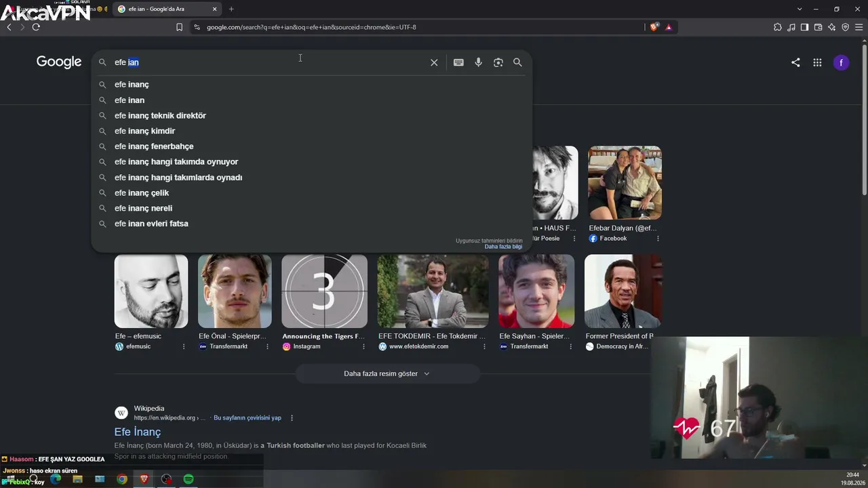Reload the page with the refresh icon
This screenshot has height=488, width=868.
pos(36,27)
